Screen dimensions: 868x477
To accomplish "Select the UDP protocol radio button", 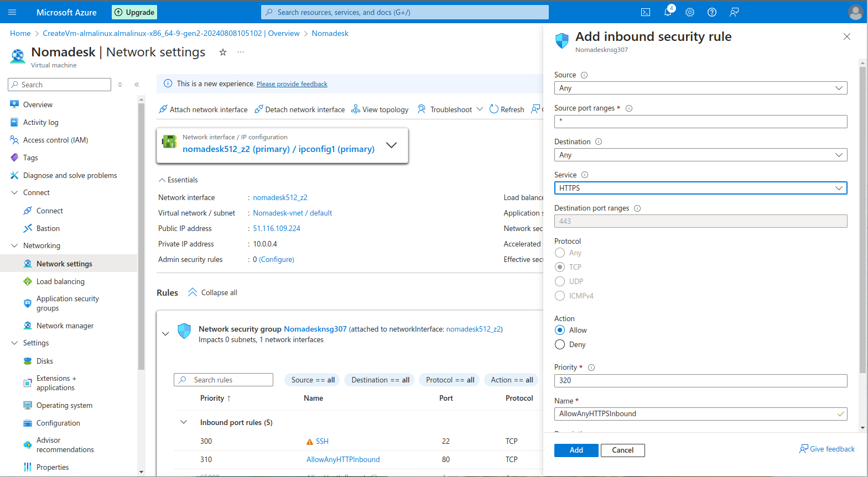I will [560, 281].
